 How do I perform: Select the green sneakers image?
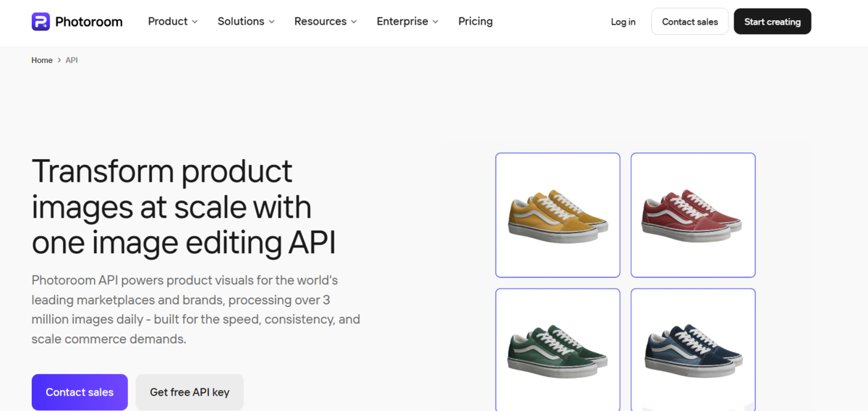(x=558, y=349)
